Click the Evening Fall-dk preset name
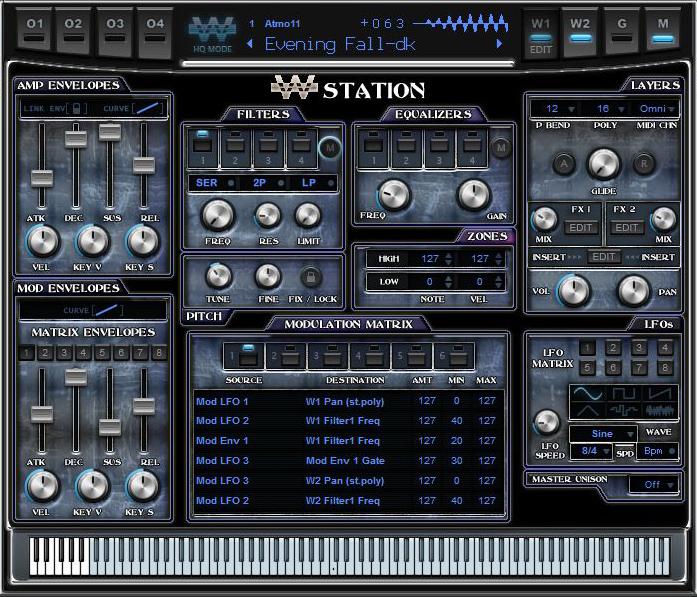This screenshot has height=597, width=697. pyautogui.click(x=340, y=44)
